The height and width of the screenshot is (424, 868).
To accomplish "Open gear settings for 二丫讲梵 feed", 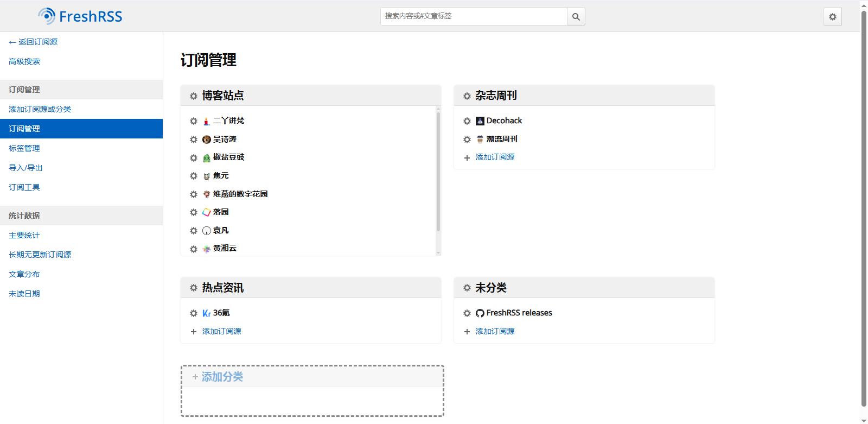I will click(194, 121).
